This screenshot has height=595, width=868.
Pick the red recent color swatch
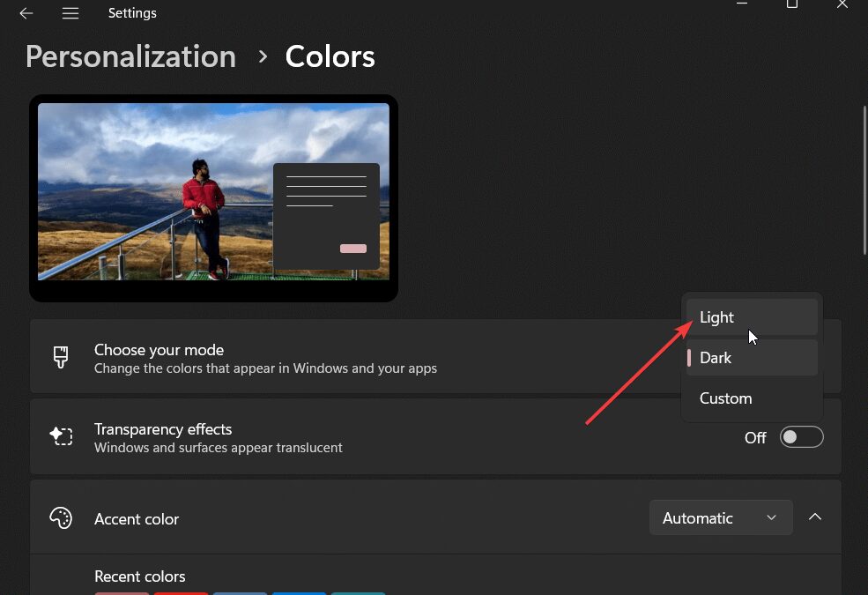[x=182, y=593]
